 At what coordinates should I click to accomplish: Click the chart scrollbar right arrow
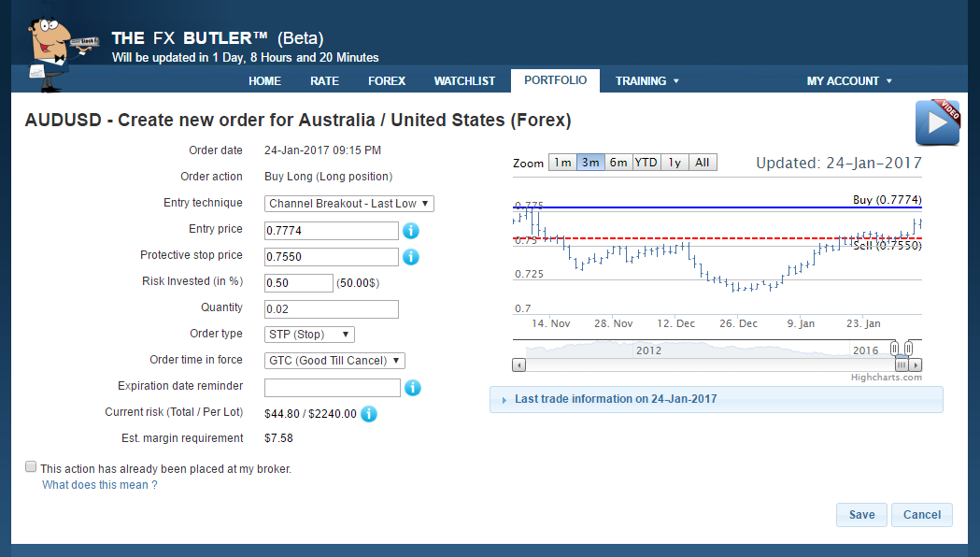pyautogui.click(x=916, y=365)
